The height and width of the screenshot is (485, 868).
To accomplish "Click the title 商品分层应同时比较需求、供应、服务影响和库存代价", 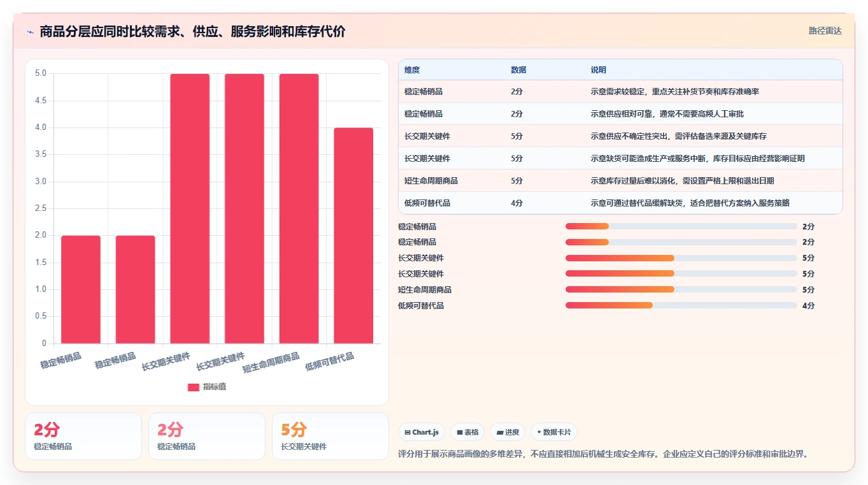I will (x=192, y=31).
